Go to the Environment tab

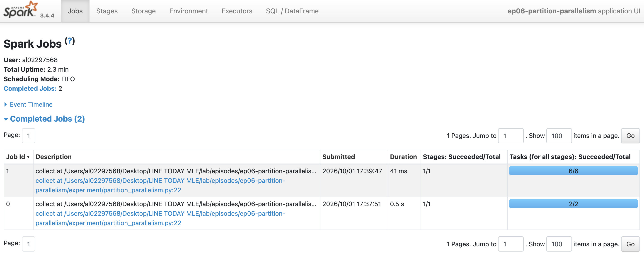(189, 11)
